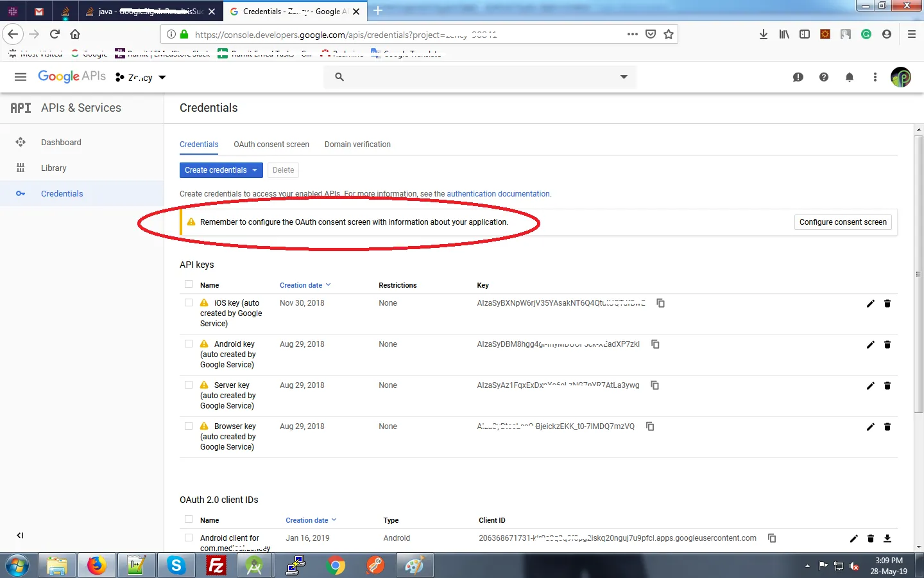Expand the Create credentials dropdown
924x578 pixels.
pos(221,170)
